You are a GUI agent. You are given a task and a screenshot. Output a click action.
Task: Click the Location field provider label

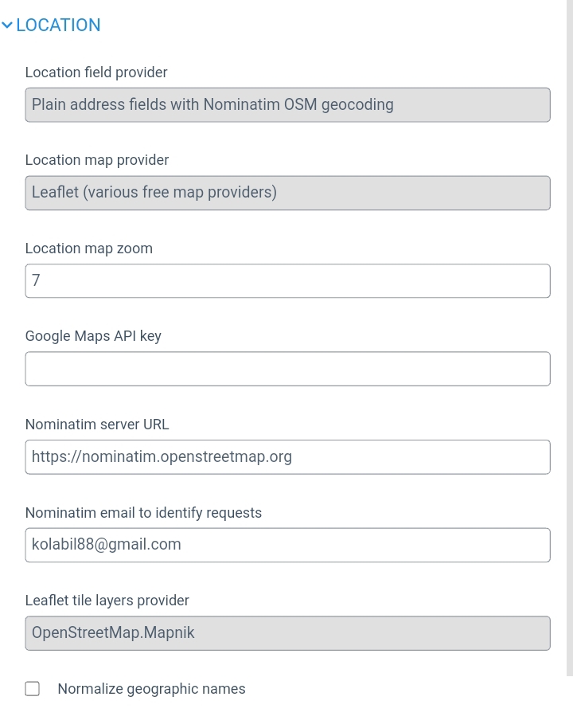(96, 72)
